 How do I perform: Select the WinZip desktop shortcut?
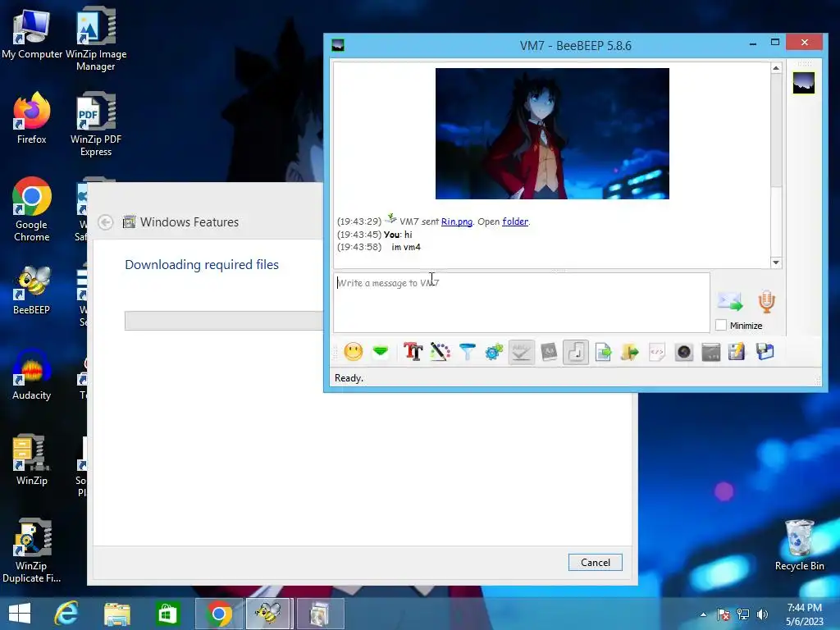(x=32, y=460)
